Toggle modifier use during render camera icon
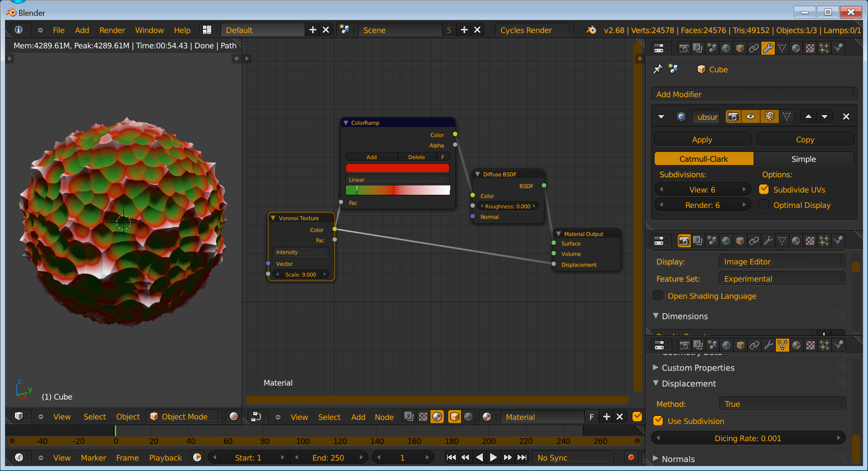The height and width of the screenshot is (471, 868). click(733, 117)
